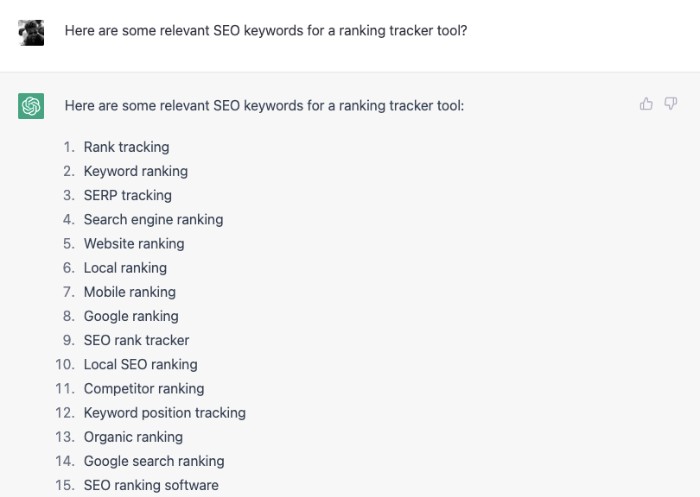Click on 'Mobile ranking' in the list
This screenshot has width=700, height=497.
pyautogui.click(x=130, y=292)
